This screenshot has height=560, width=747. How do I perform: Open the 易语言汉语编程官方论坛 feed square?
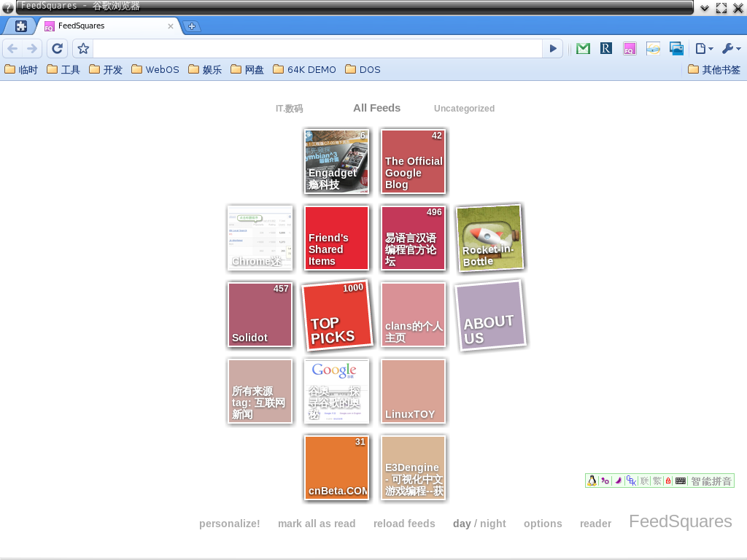413,238
